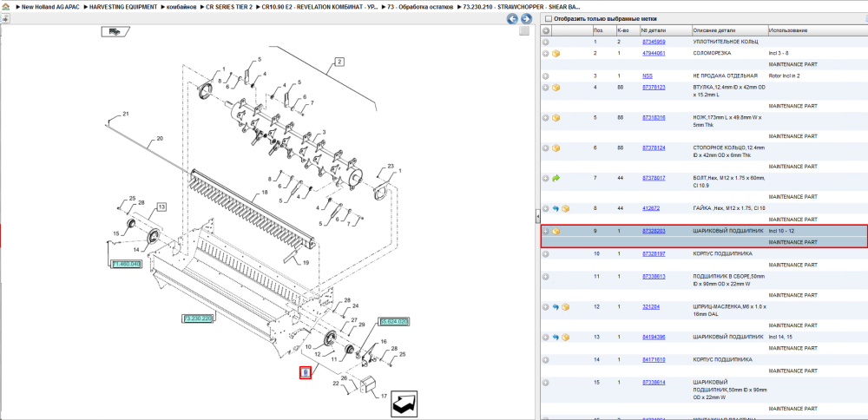868x420 pixels.
Task: Click the large arrow icon below diagram
Action: (404, 404)
